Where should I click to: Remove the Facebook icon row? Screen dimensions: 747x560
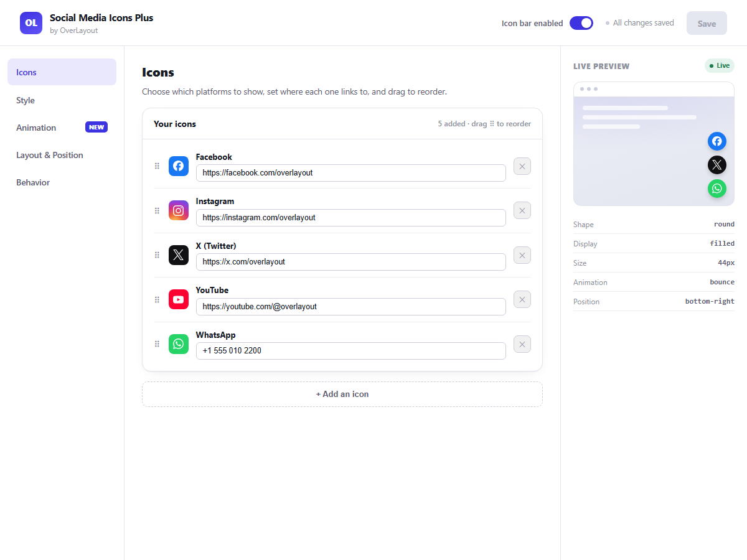pos(522,166)
